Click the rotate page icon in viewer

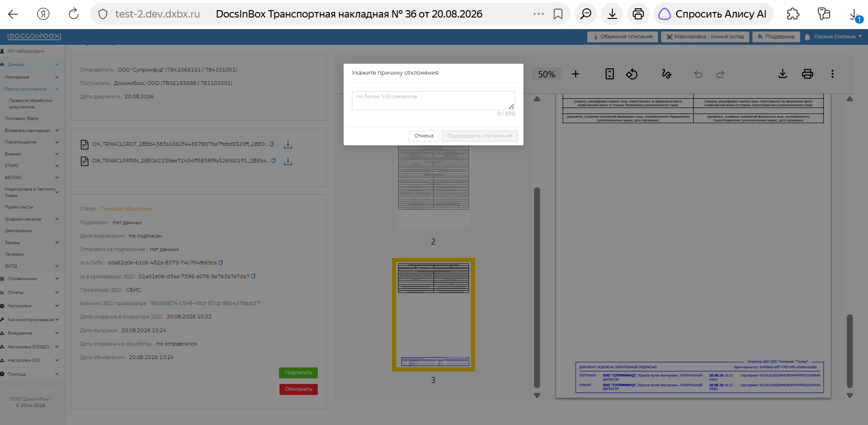631,74
